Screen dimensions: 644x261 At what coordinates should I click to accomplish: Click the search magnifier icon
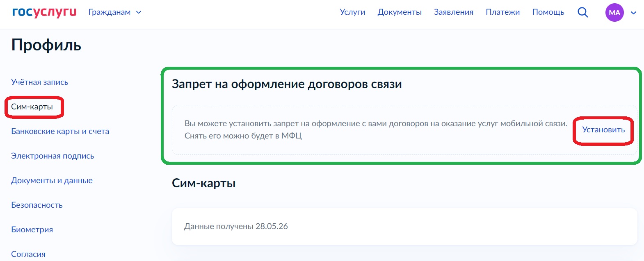tap(582, 12)
